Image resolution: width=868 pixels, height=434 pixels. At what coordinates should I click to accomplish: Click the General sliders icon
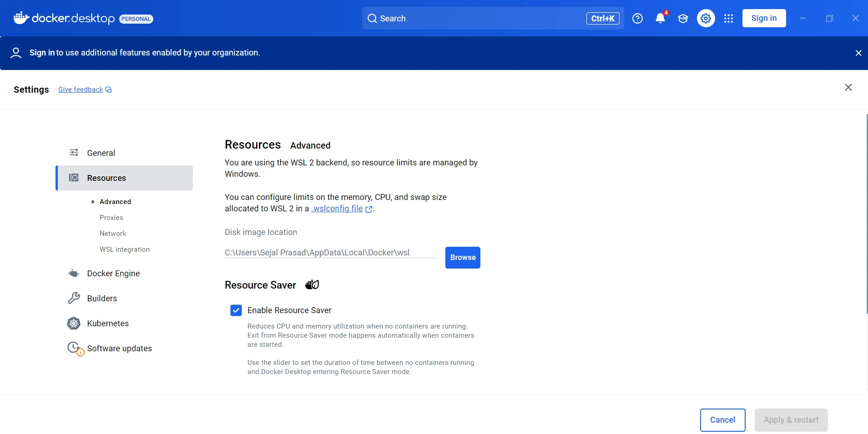74,153
